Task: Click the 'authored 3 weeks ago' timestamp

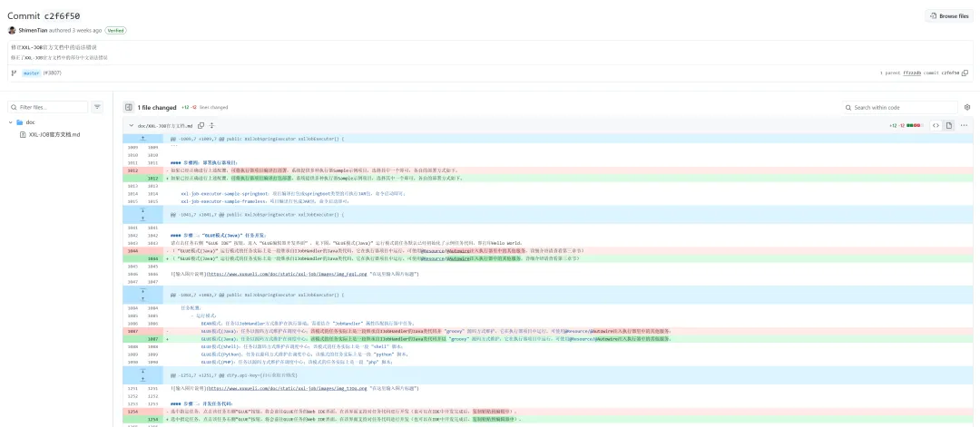Action: [75, 30]
